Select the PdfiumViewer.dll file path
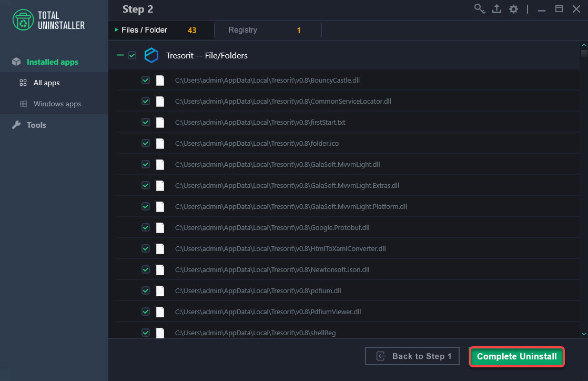This screenshot has height=381, width=588. tap(268, 312)
